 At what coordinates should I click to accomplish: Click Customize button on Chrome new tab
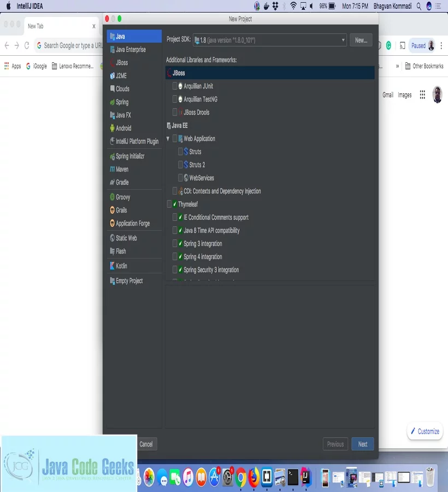point(425,431)
